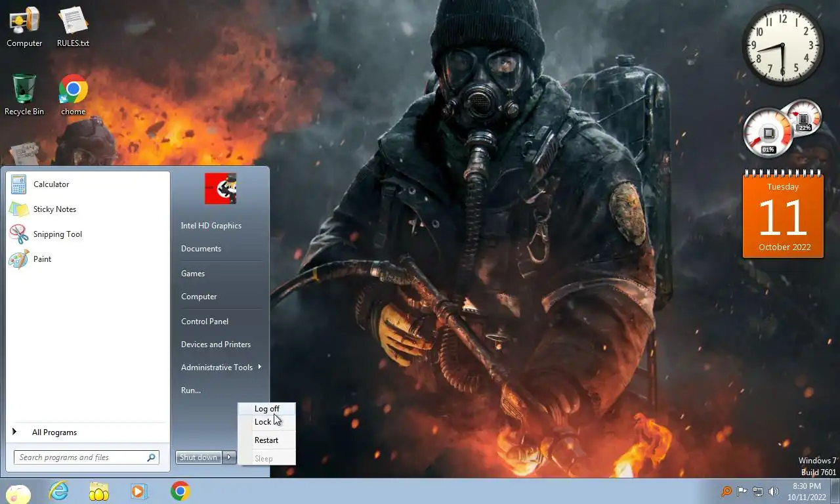Click the taskbar time and date
The width and height of the screenshot is (840, 504).
807,492
